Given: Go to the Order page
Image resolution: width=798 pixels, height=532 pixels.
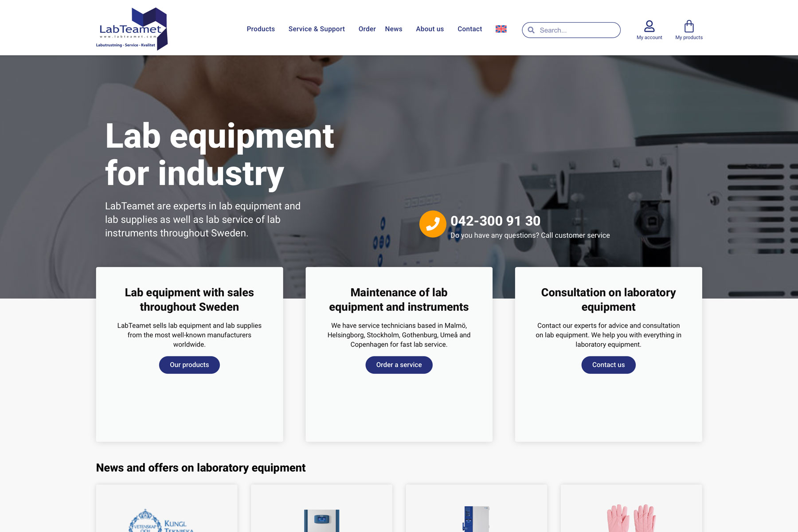Looking at the screenshot, I should (367, 29).
